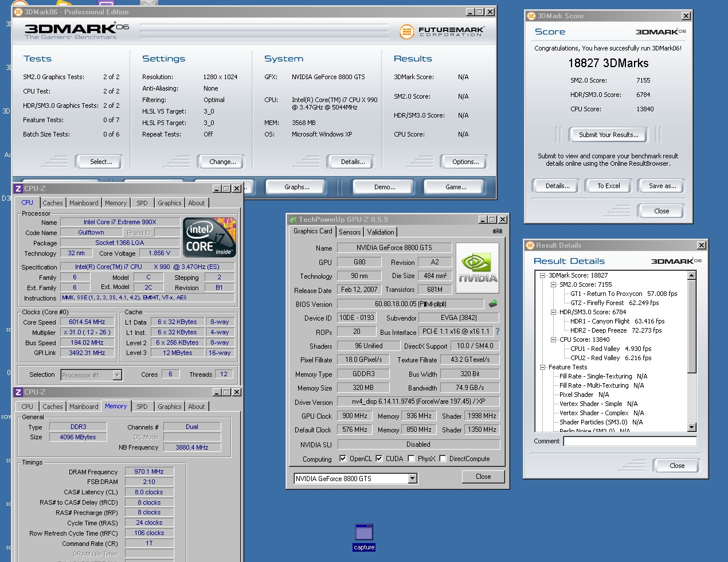The height and width of the screenshot is (562, 728).
Task: Click the 3DMark06 logo in main window
Action: point(77,30)
